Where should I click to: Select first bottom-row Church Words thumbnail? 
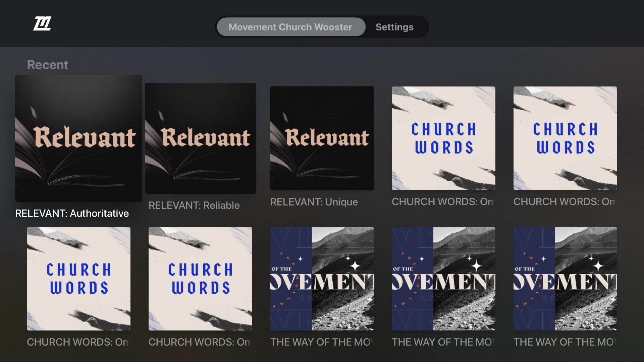[78, 279]
